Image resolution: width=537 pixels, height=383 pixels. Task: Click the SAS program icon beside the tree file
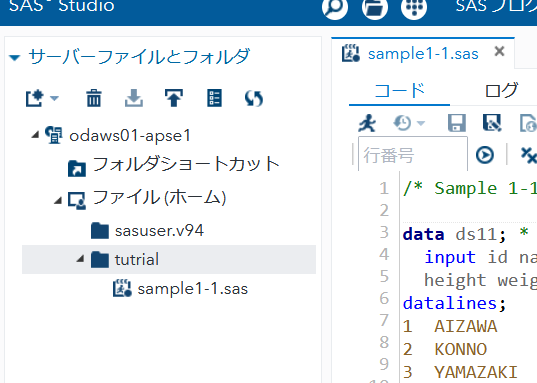pyautogui.click(x=122, y=288)
